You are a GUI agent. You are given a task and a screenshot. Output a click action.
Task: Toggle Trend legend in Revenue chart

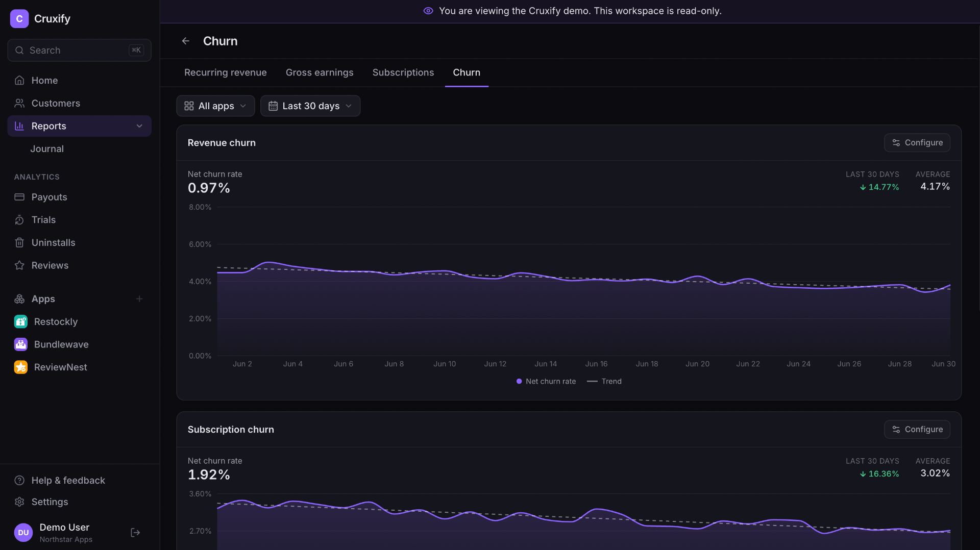click(x=604, y=382)
